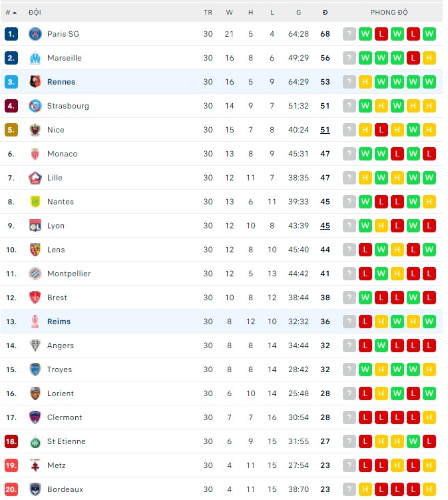448x500 pixels.
Task: Click the Monaco team crest
Action: click(35, 154)
